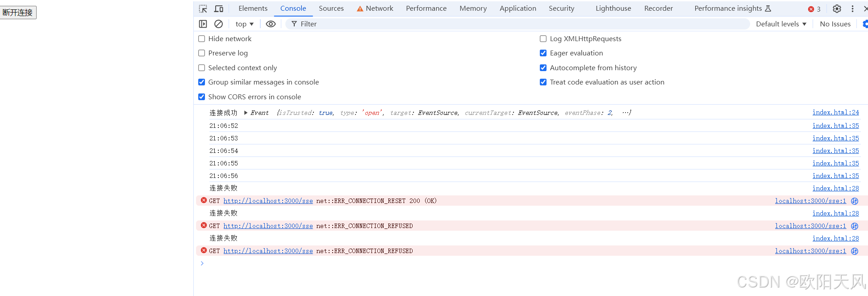Open DevTools settings gear icon
Screen dimensions: 868x296
click(x=837, y=8)
